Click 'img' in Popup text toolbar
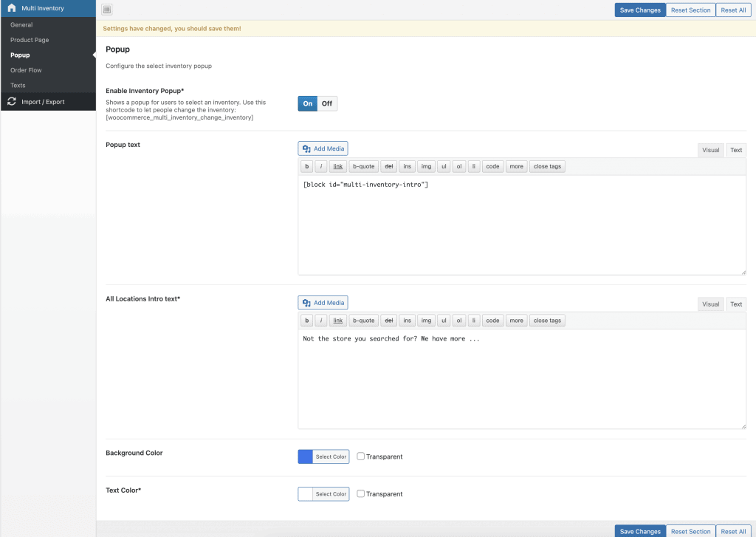 426,166
